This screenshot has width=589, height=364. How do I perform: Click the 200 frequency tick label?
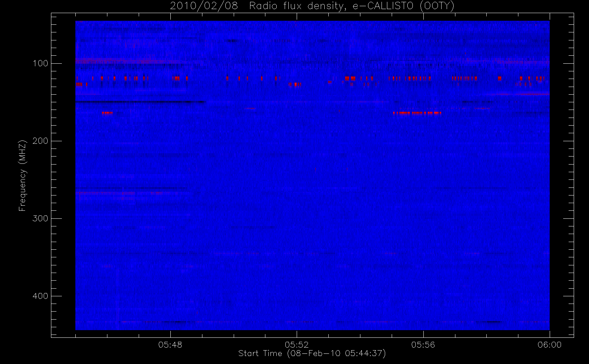[40, 141]
